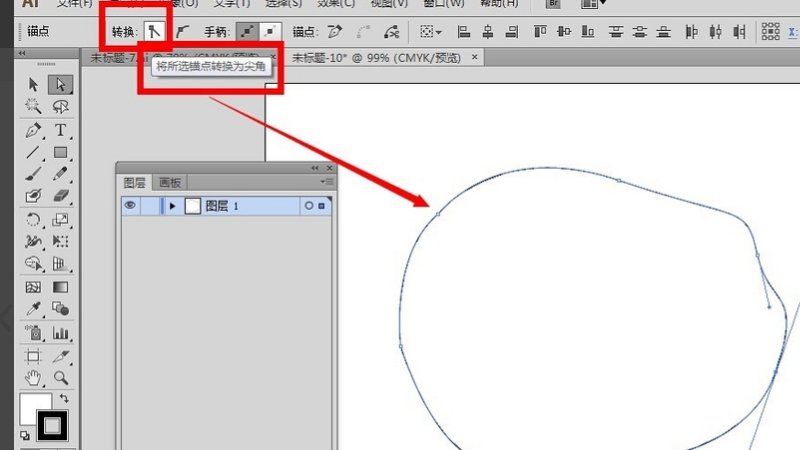Select the Eraser tool
This screenshot has height=450, width=800.
point(60,196)
